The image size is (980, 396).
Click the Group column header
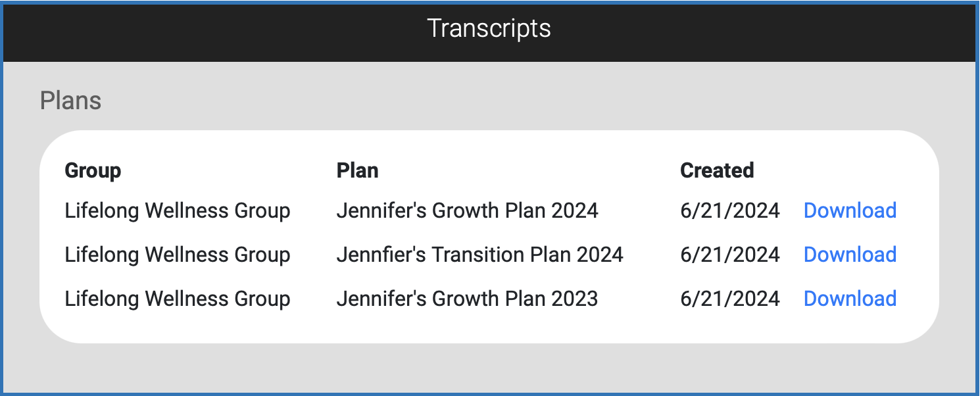click(x=93, y=170)
